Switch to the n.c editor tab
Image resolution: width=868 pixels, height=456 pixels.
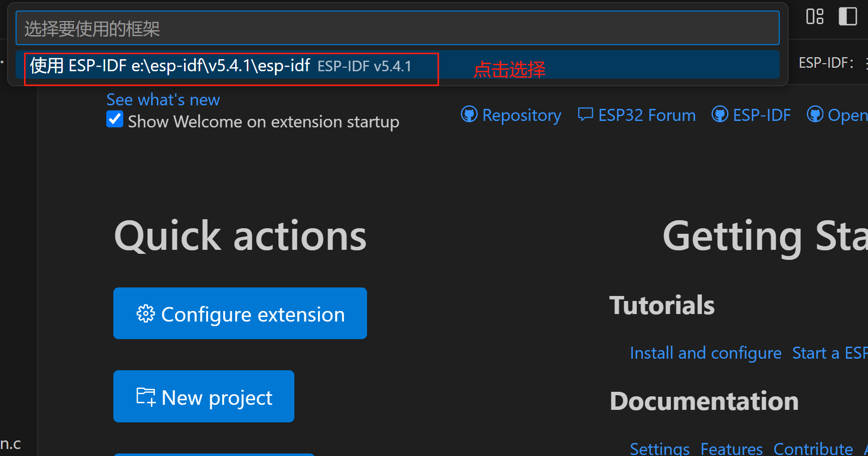pyautogui.click(x=11, y=443)
